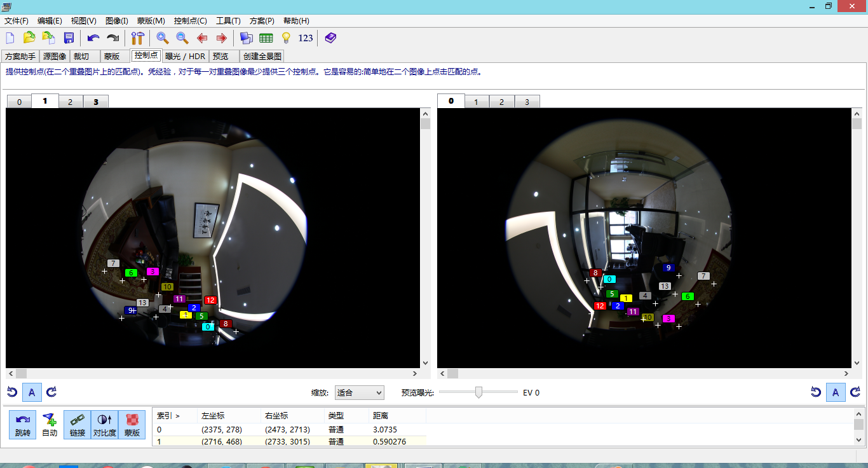
Task: Go to next image pair with right red arrow
Action: (x=221, y=38)
